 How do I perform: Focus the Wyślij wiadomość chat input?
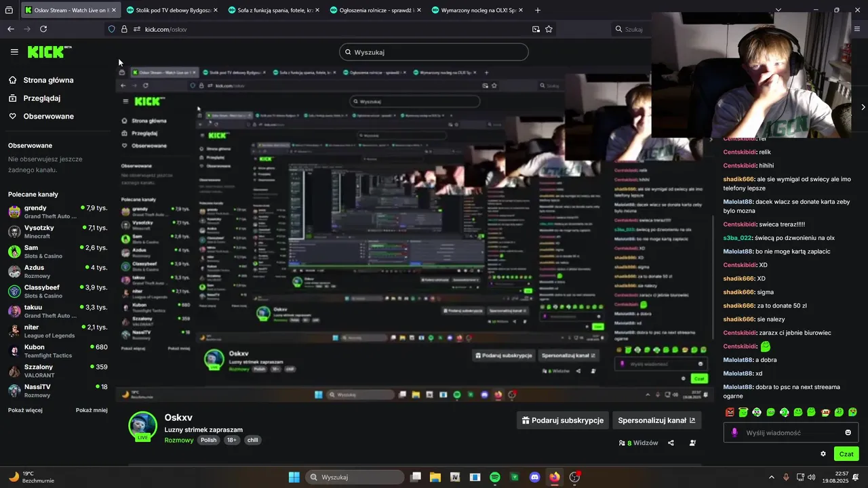(x=791, y=432)
